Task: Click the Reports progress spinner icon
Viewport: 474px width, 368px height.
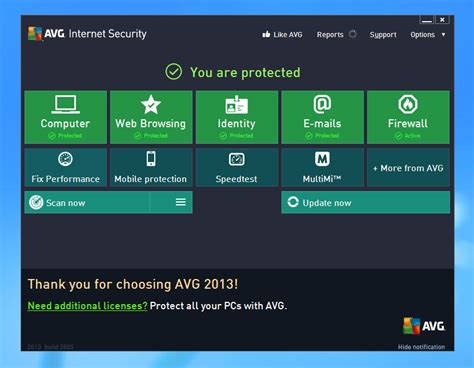Action: pos(353,34)
